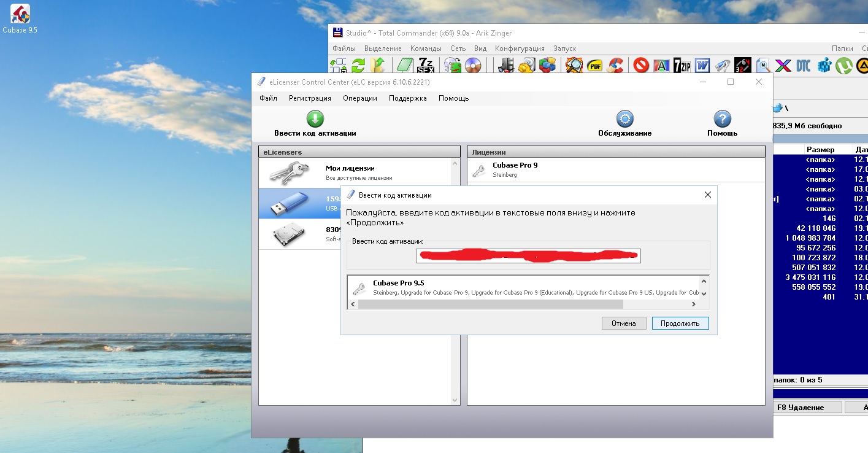Image resolution: width=868 pixels, height=453 pixels.
Task: Click F8 Удаление button in Total Commander
Action: (x=807, y=408)
